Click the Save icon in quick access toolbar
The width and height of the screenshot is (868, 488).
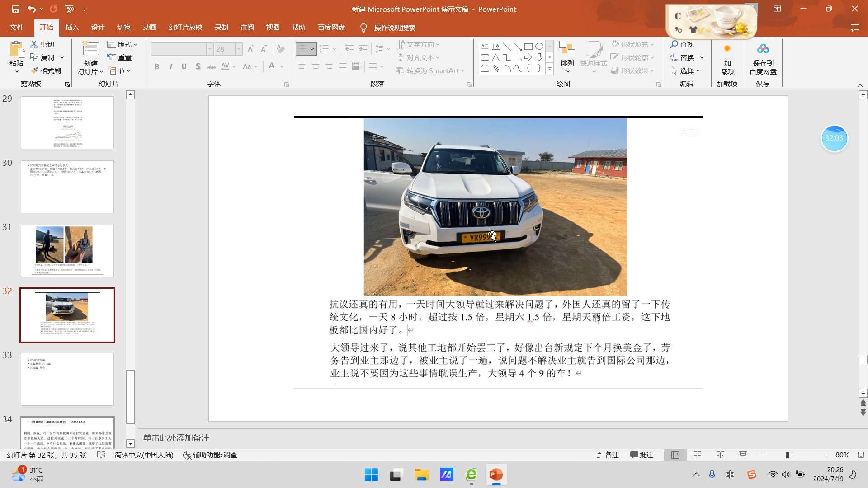pyautogui.click(x=16, y=9)
